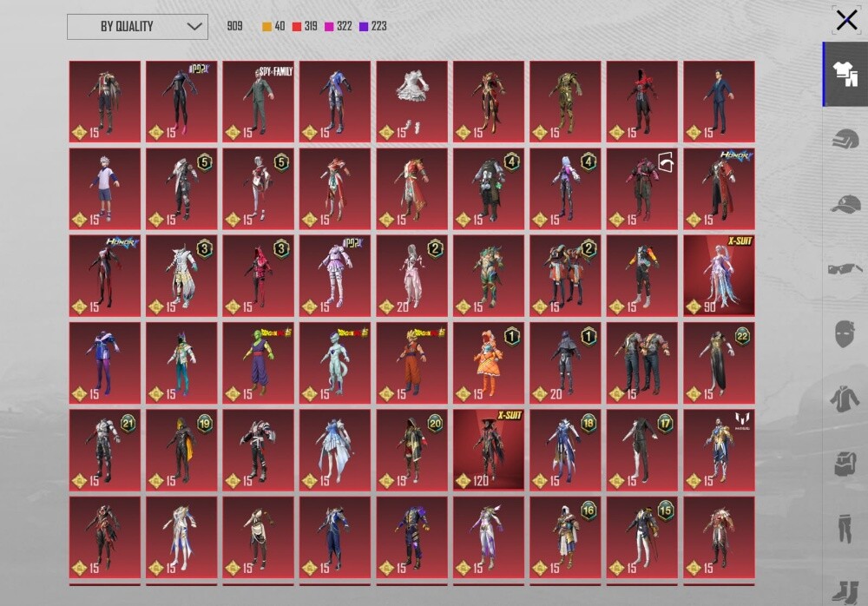The image size is (868, 606).
Task: Select the black catsuit outfit with logo
Action: 181,102
